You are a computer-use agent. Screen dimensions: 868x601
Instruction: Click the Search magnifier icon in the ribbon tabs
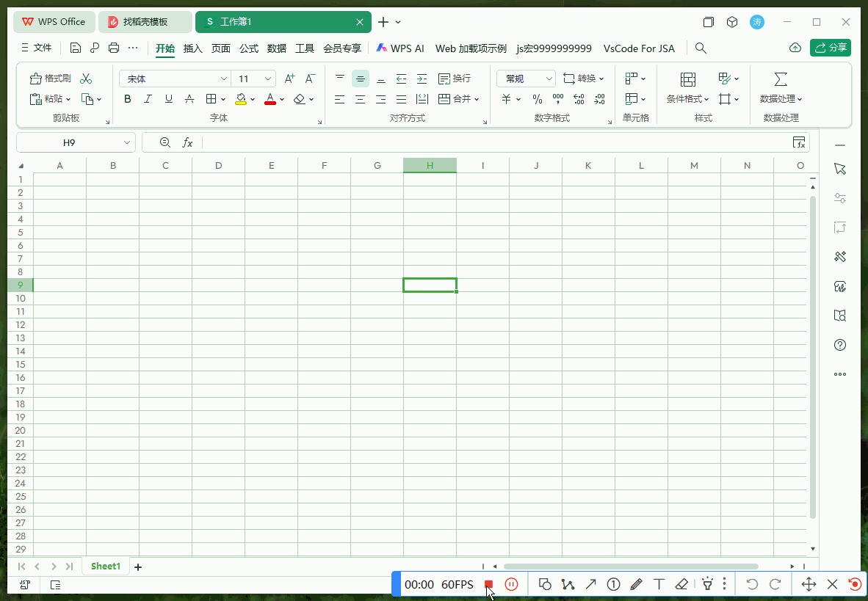click(701, 48)
